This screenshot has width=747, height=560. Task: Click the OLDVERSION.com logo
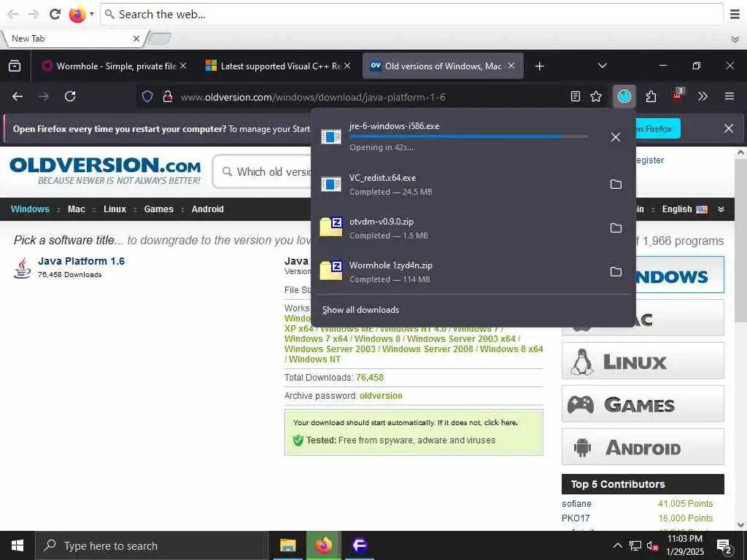105,171
